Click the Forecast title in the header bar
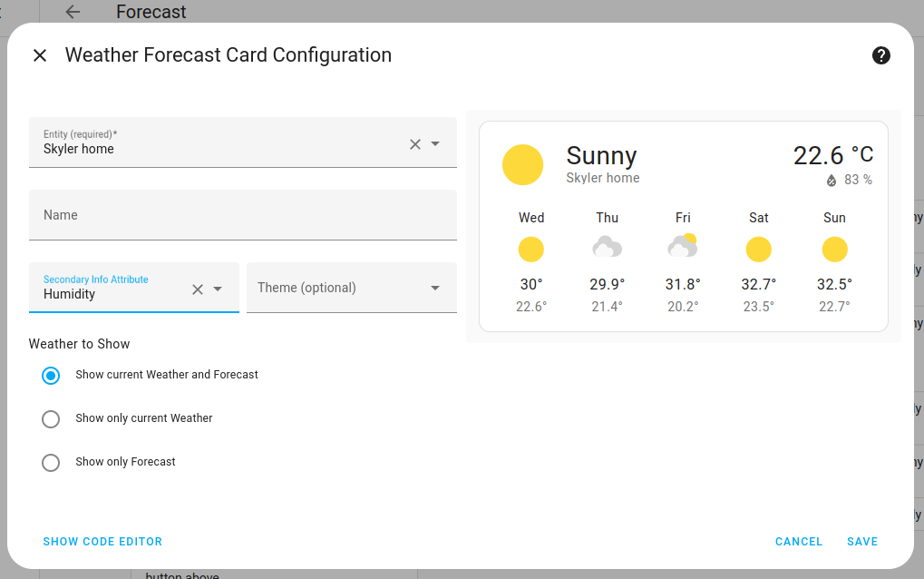The image size is (924, 579). [151, 12]
